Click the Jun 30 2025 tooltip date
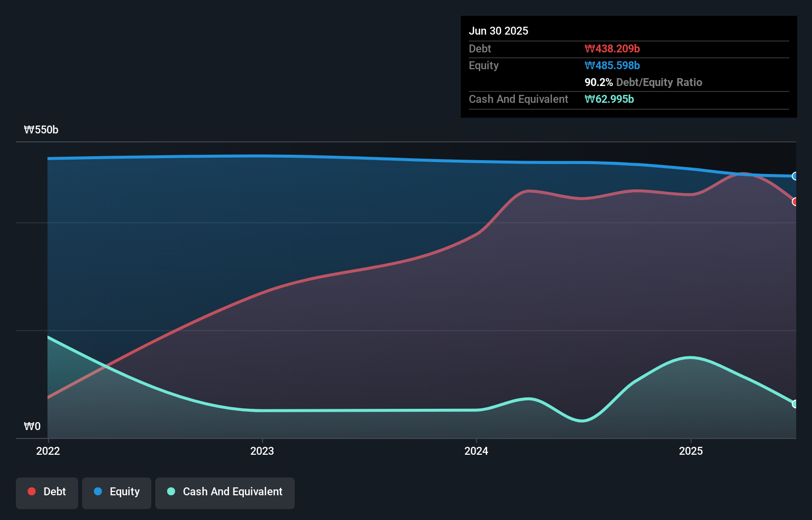812x520 pixels. [x=498, y=31]
